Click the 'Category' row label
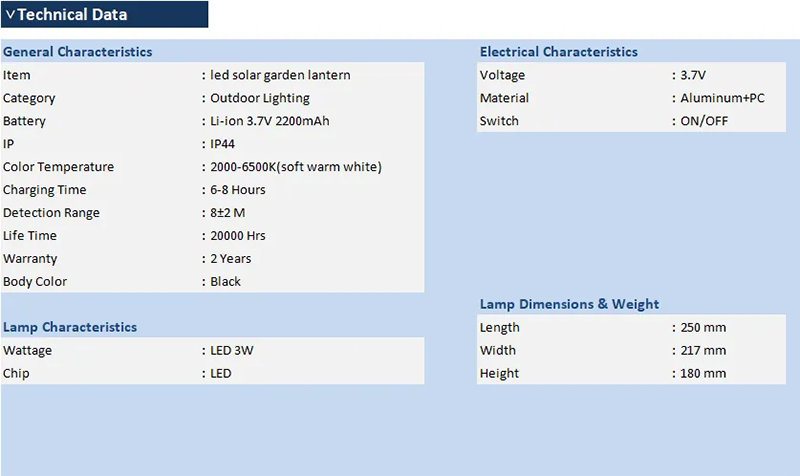This screenshot has height=476, width=800. tap(29, 98)
